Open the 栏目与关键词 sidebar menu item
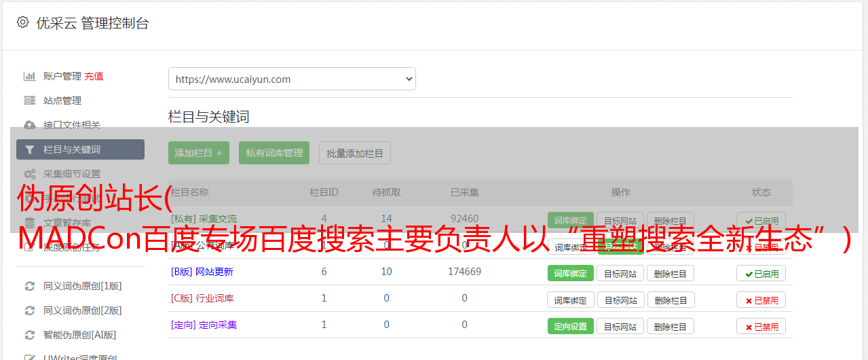The width and height of the screenshot is (868, 360). click(x=80, y=149)
